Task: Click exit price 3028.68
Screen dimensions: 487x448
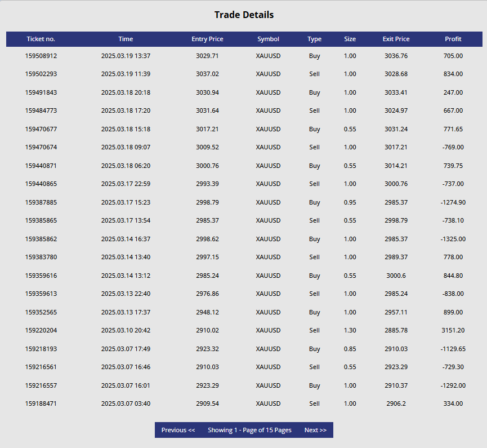Action: (x=396, y=74)
